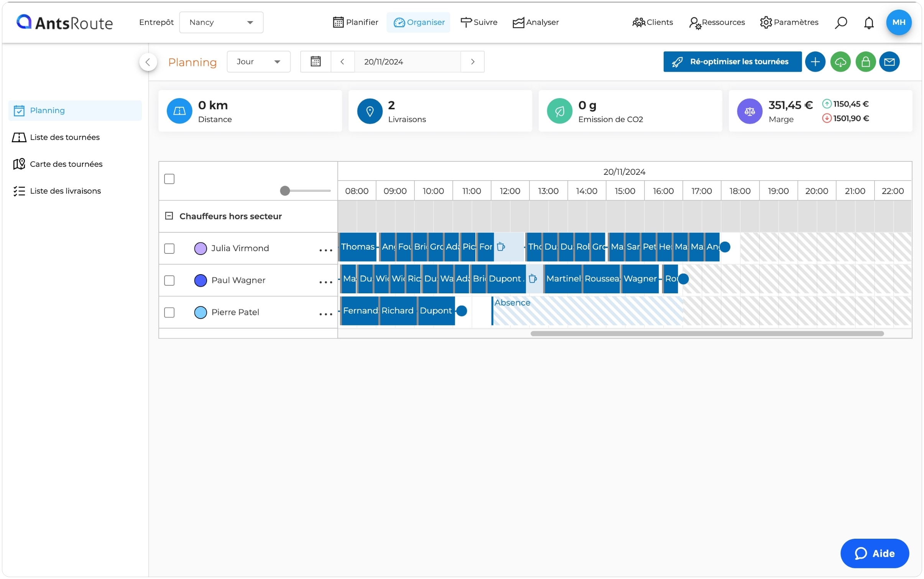Open Liste des livraisons in the sidebar

57,191
